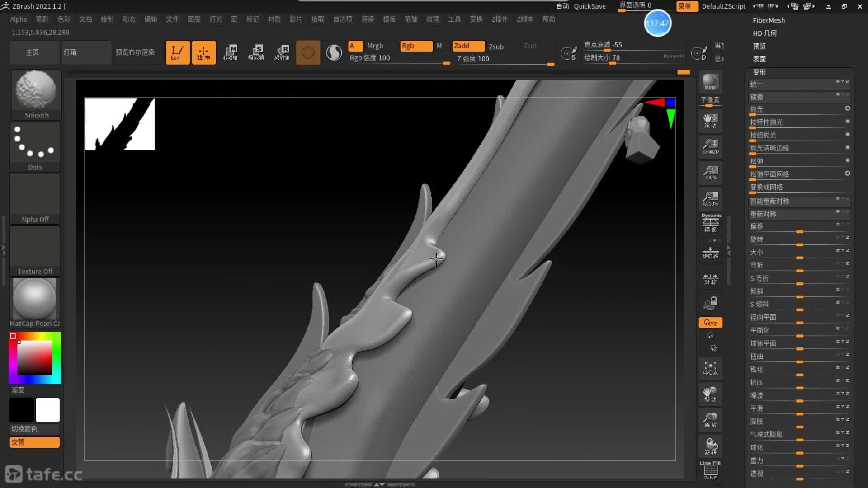
Task: Expand the HD 几何 section
Action: pyautogui.click(x=764, y=33)
